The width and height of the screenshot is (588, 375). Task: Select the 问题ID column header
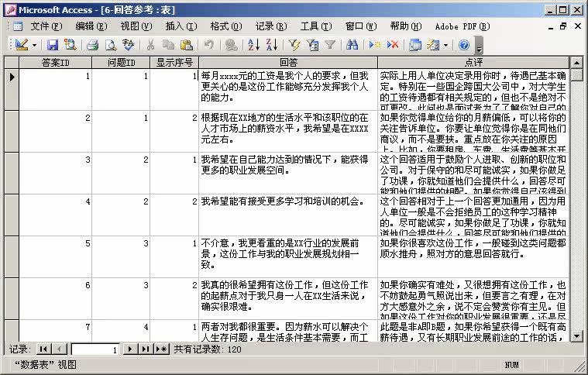coord(121,63)
